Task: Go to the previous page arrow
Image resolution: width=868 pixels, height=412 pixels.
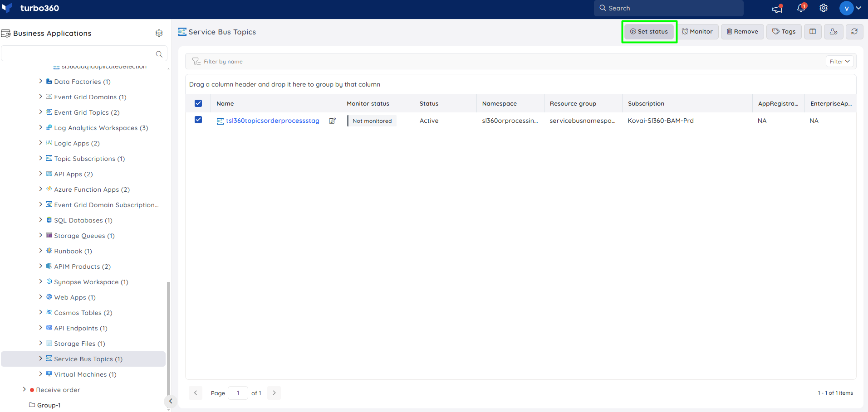Action: (196, 393)
